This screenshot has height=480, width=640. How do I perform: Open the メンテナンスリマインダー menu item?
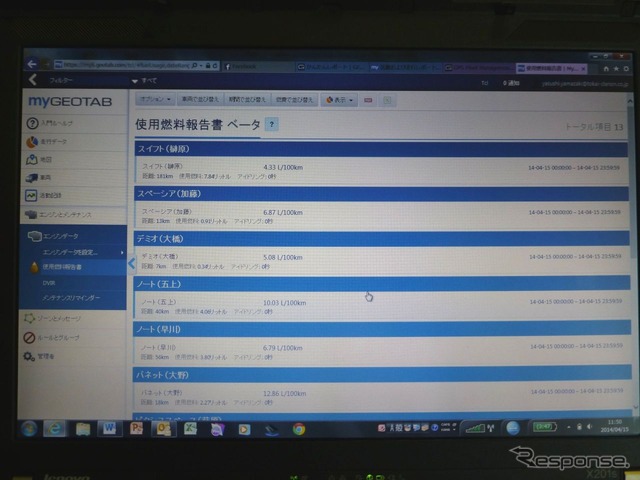71,298
